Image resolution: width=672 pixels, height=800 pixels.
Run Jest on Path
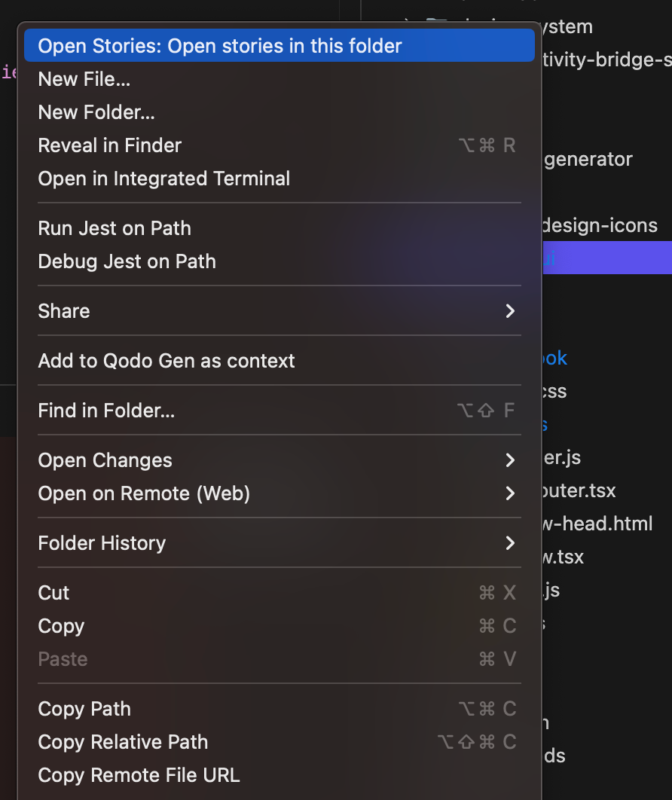point(279,228)
